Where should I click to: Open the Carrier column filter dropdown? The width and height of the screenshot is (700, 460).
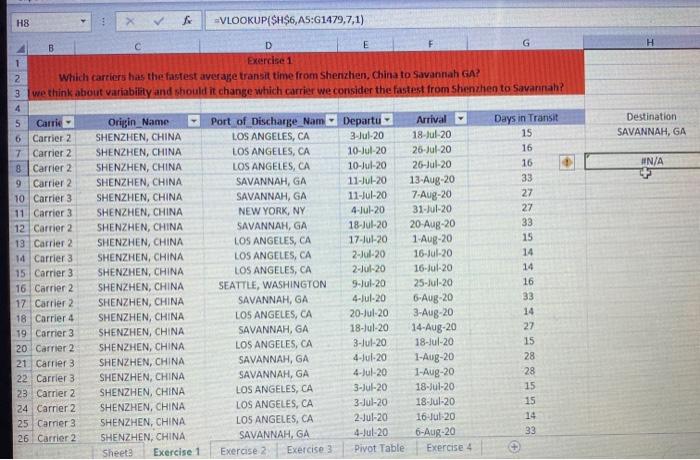[x=68, y=122]
